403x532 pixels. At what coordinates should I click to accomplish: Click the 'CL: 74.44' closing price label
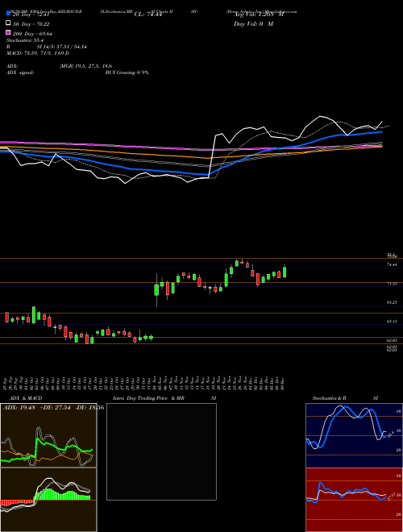(x=147, y=14)
